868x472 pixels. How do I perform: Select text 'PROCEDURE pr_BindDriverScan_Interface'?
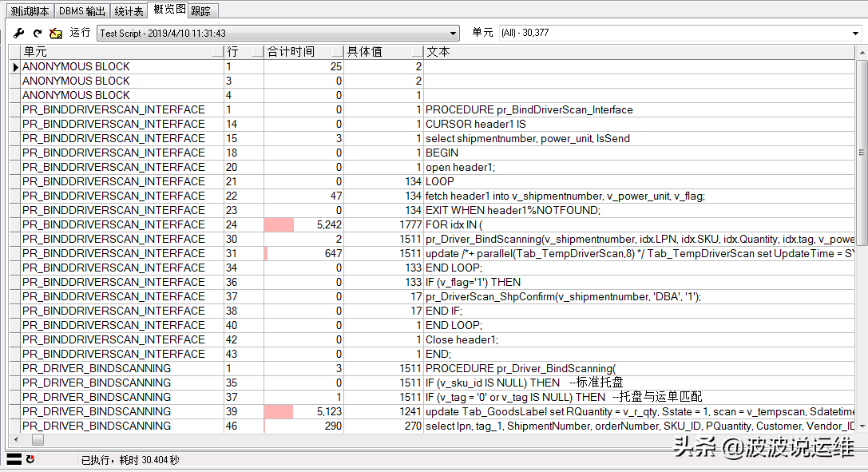click(x=529, y=109)
